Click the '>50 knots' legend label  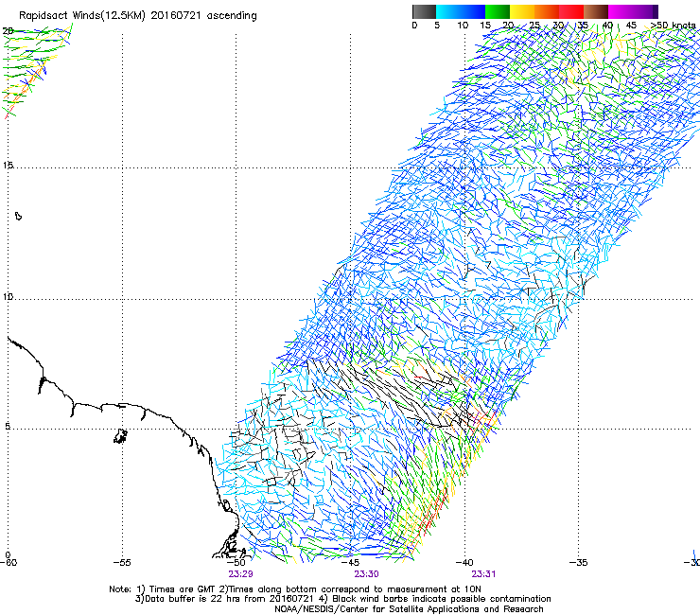673,26
